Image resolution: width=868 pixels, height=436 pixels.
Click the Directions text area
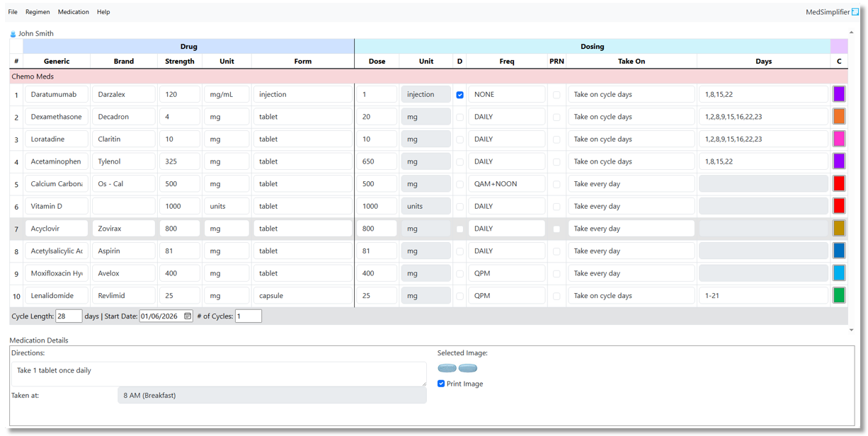point(219,374)
